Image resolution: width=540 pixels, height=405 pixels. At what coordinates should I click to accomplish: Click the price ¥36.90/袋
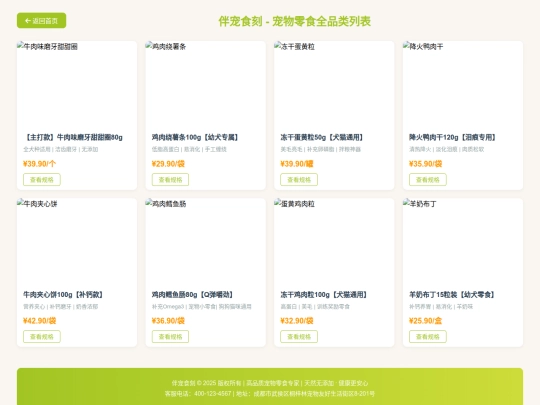[x=168, y=321]
